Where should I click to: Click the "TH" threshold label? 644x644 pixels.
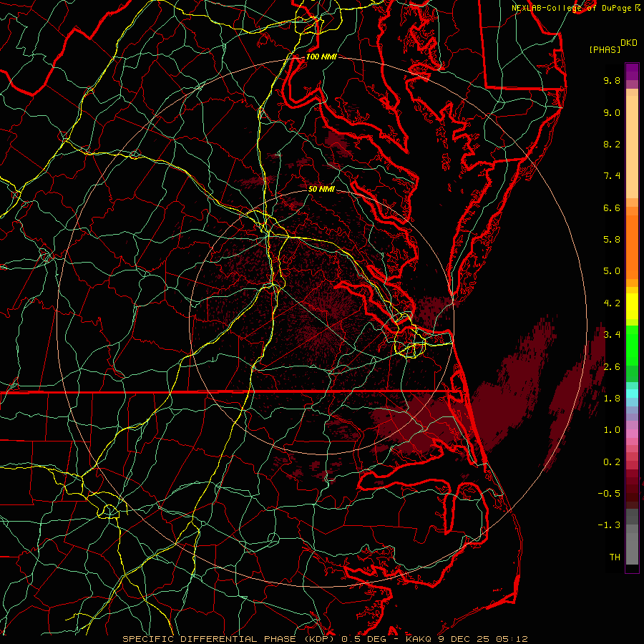pos(615,557)
